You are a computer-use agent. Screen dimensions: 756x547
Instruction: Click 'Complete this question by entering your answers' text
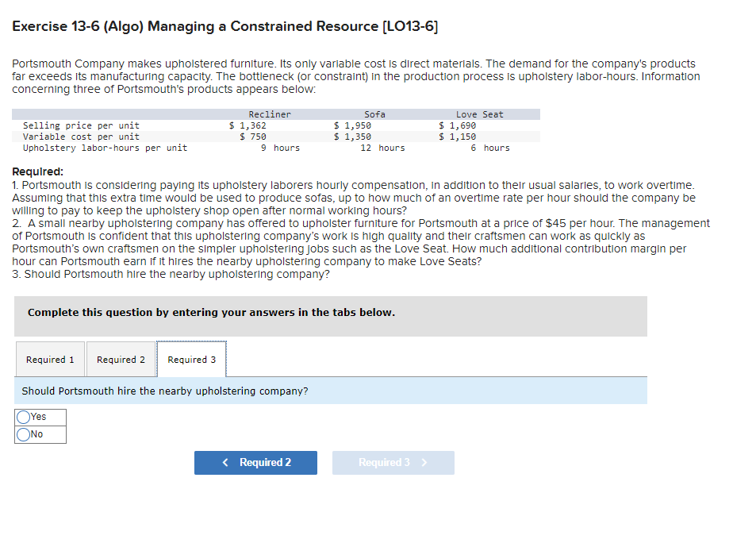pos(211,312)
